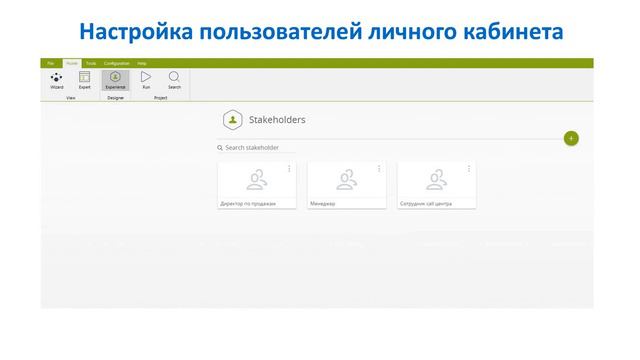The height and width of the screenshot is (360, 640).
Task: Select the Home ribbon tab
Action: pyautogui.click(x=72, y=63)
